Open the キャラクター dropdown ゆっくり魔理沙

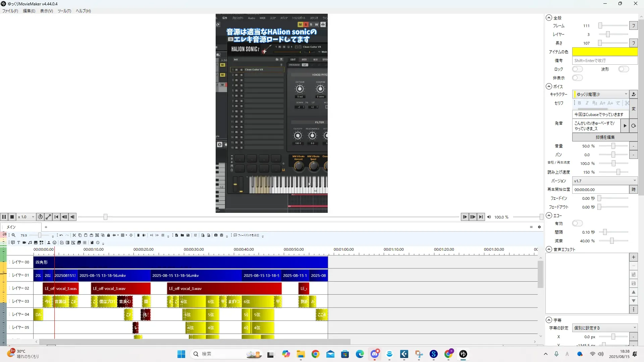[600, 94]
